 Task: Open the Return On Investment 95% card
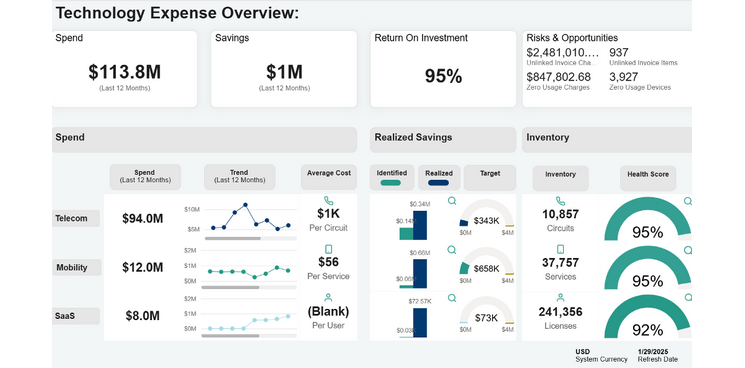pyautogui.click(x=443, y=69)
